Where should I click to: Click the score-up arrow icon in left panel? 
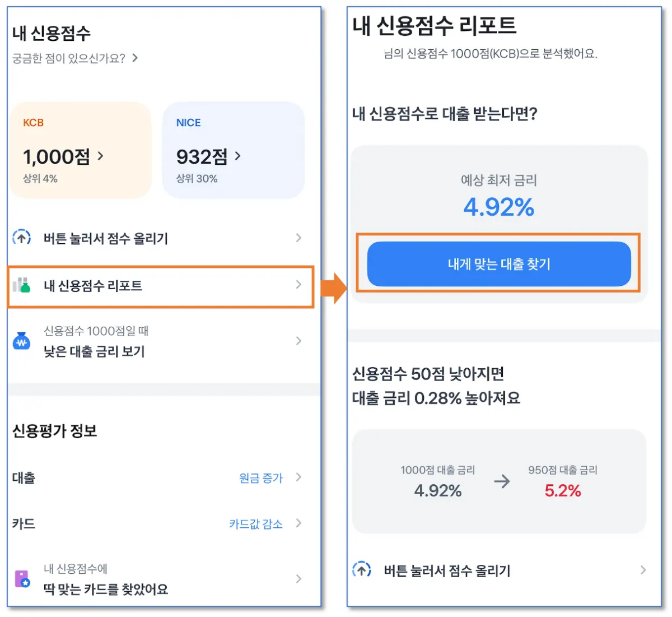coord(22,238)
